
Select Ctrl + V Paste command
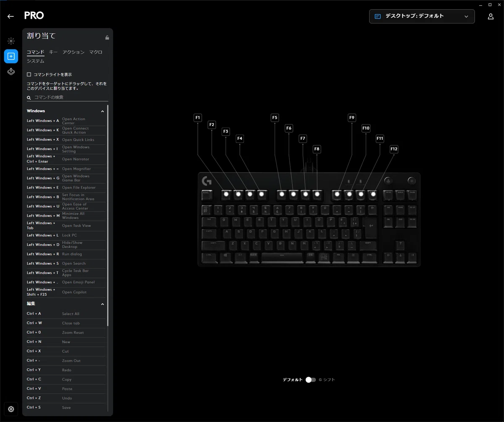66,389
